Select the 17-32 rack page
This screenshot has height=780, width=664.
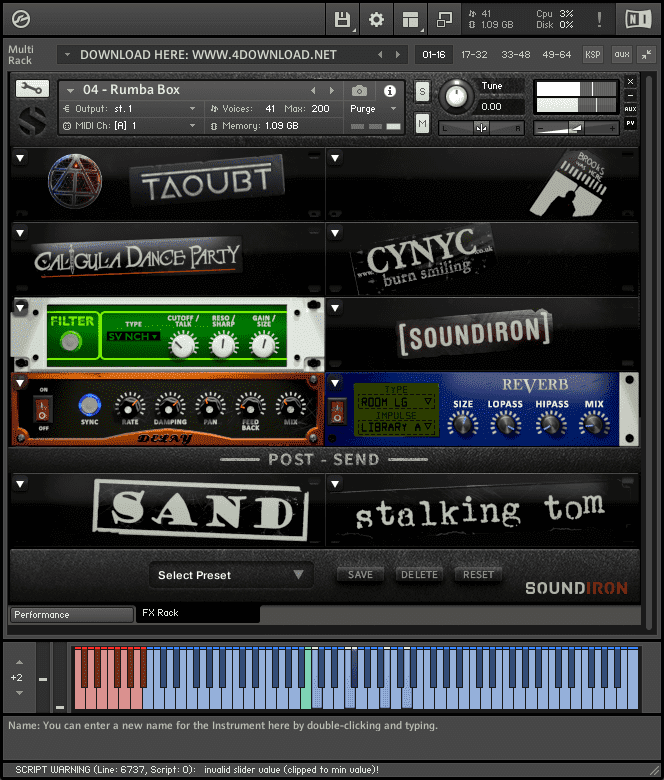[x=474, y=55]
